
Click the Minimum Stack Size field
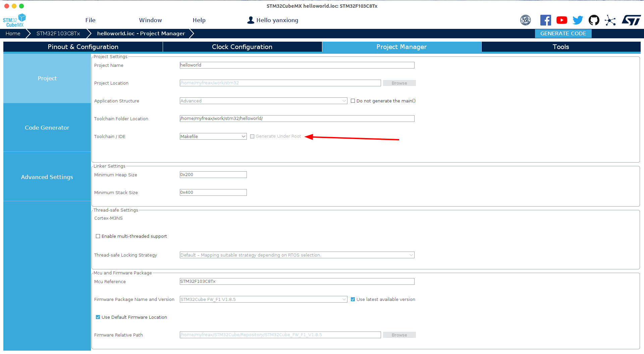(x=213, y=192)
